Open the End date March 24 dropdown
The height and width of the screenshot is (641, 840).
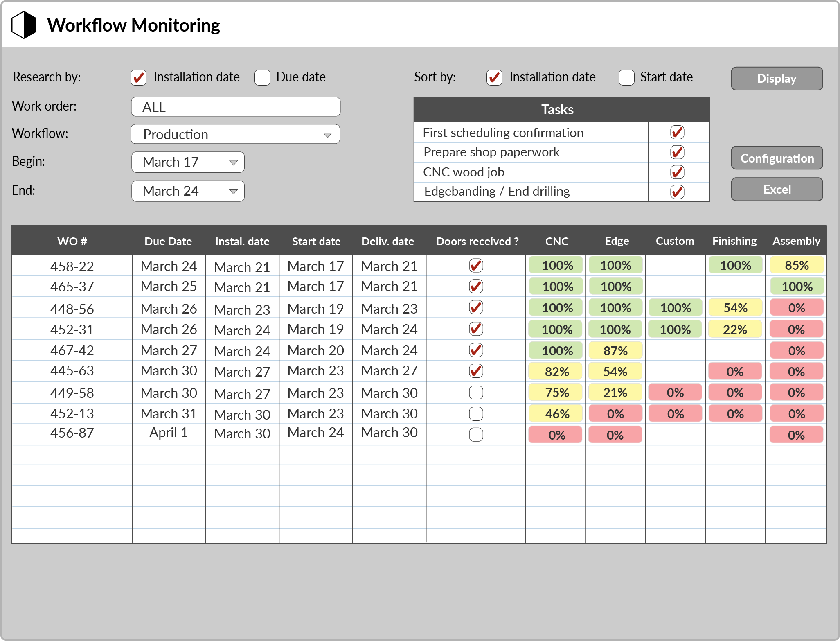pyautogui.click(x=188, y=191)
